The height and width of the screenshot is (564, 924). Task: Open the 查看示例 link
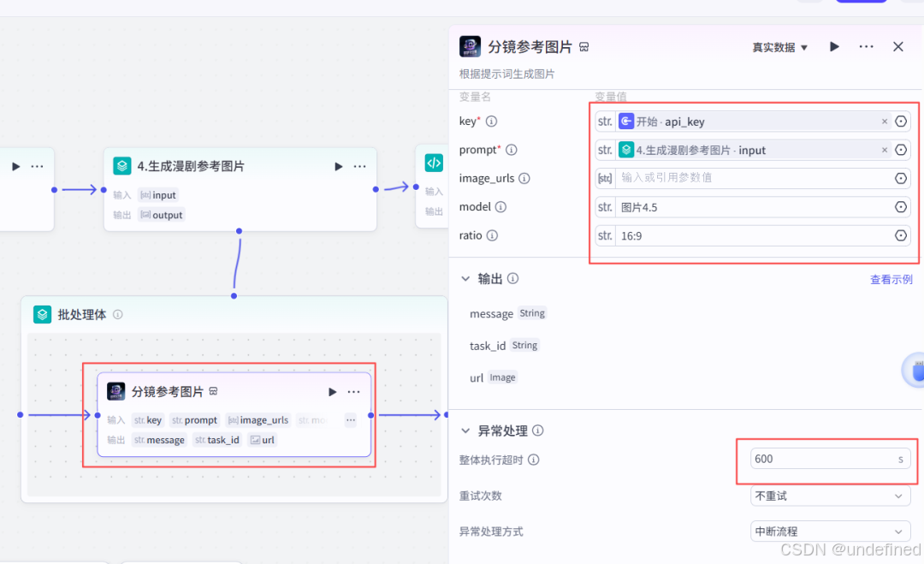[891, 279]
